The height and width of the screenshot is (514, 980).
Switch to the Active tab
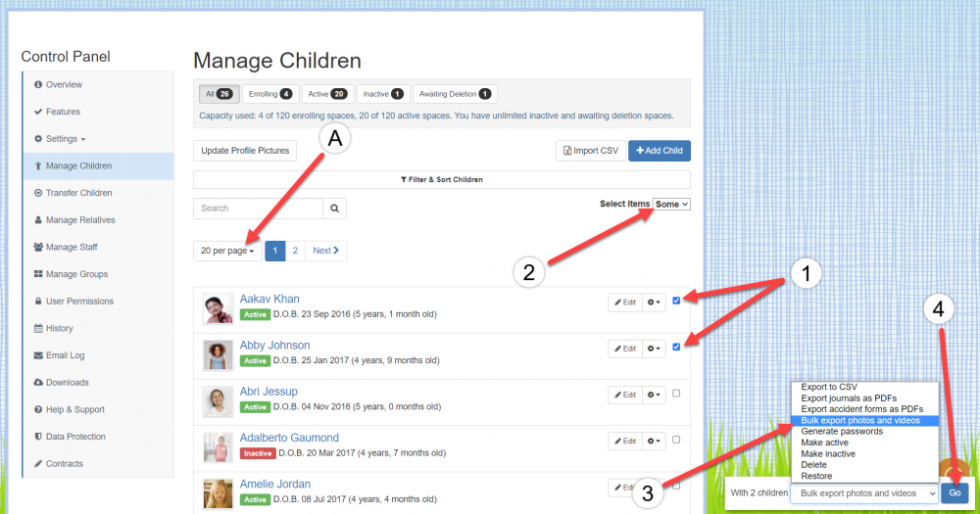coord(327,94)
